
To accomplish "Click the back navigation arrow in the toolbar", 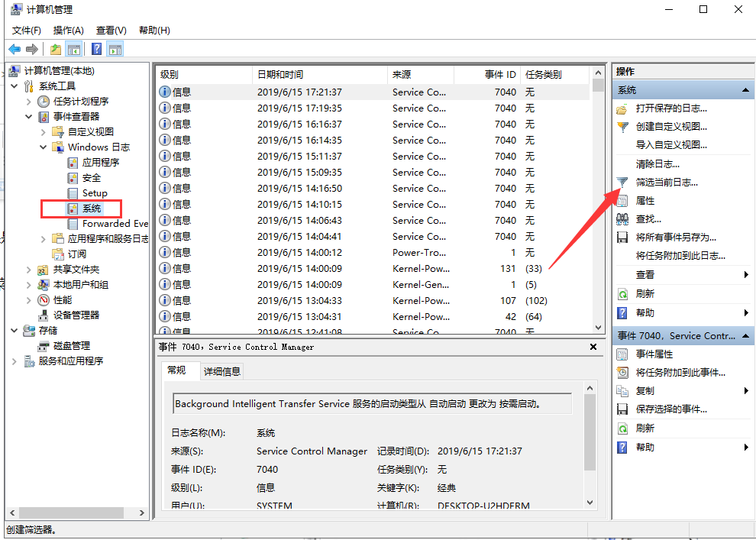I will [14, 48].
